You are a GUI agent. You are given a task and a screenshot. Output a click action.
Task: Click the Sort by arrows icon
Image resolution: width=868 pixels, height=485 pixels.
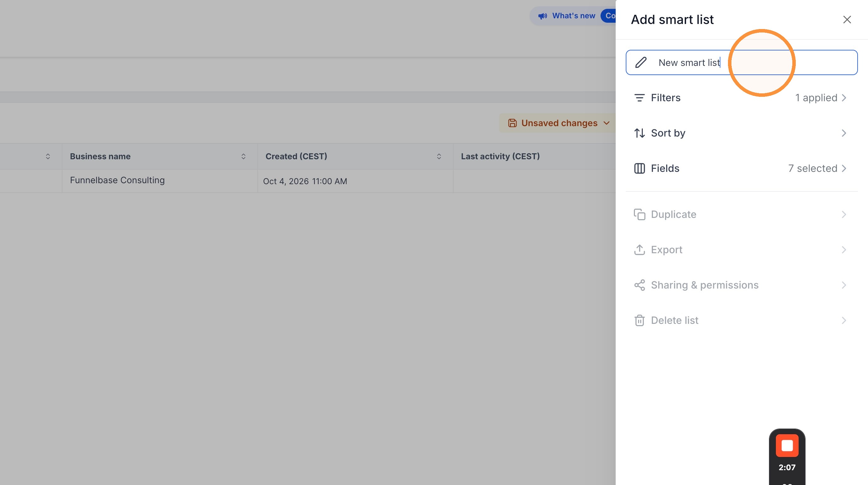click(x=639, y=133)
